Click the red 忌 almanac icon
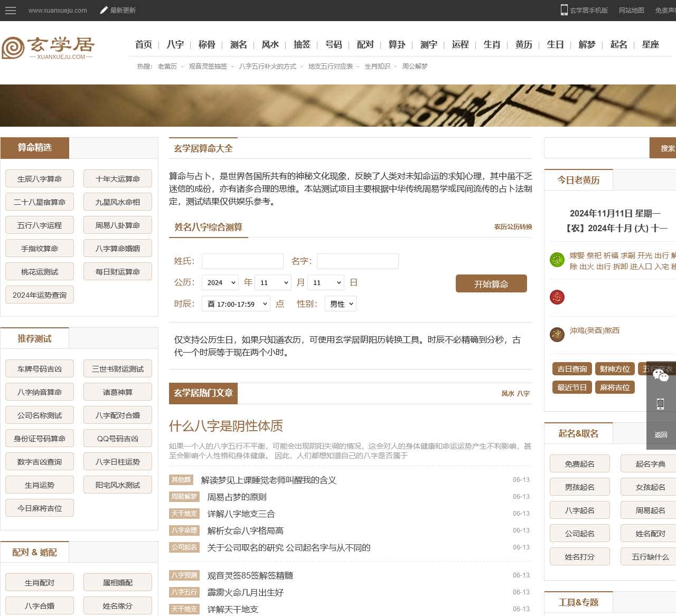 tap(557, 297)
